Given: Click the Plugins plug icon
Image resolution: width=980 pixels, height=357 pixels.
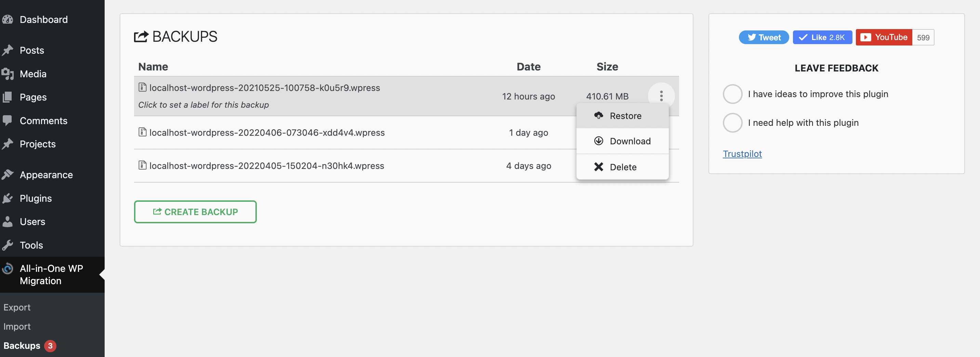Looking at the screenshot, I should click(x=8, y=198).
